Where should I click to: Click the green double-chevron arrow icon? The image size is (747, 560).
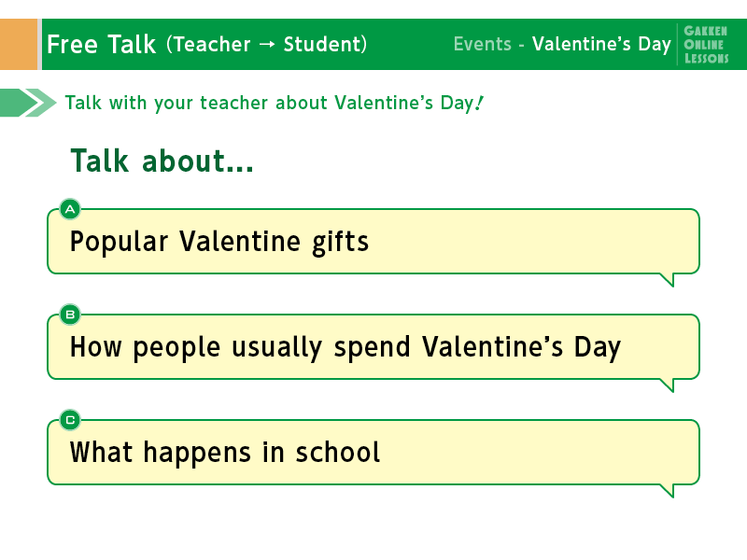click(x=28, y=103)
